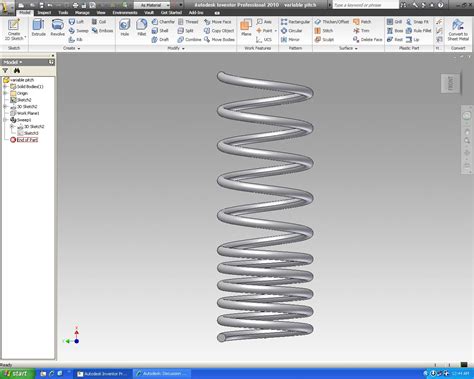Click the UCS tool
474x379 pixels.
point(264,40)
